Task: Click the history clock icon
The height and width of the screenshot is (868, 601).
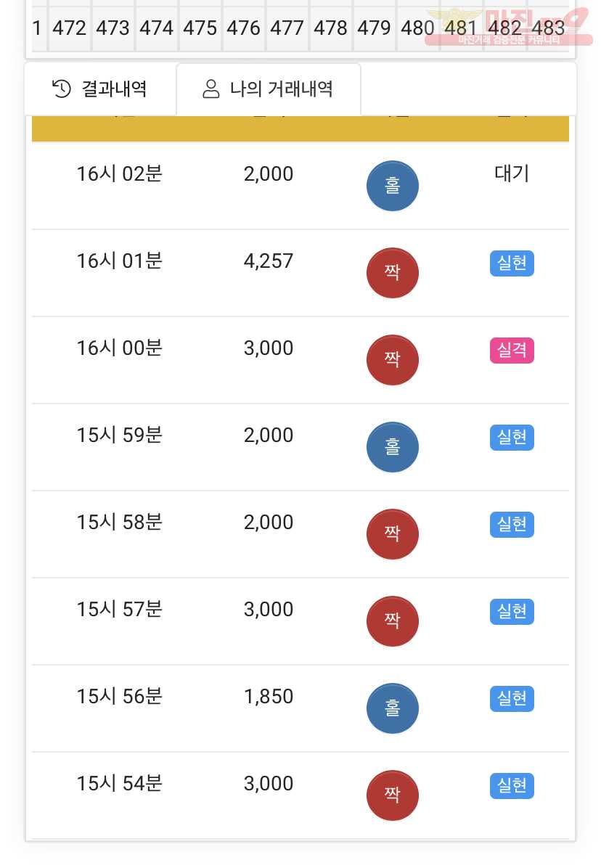Action: 62,89
